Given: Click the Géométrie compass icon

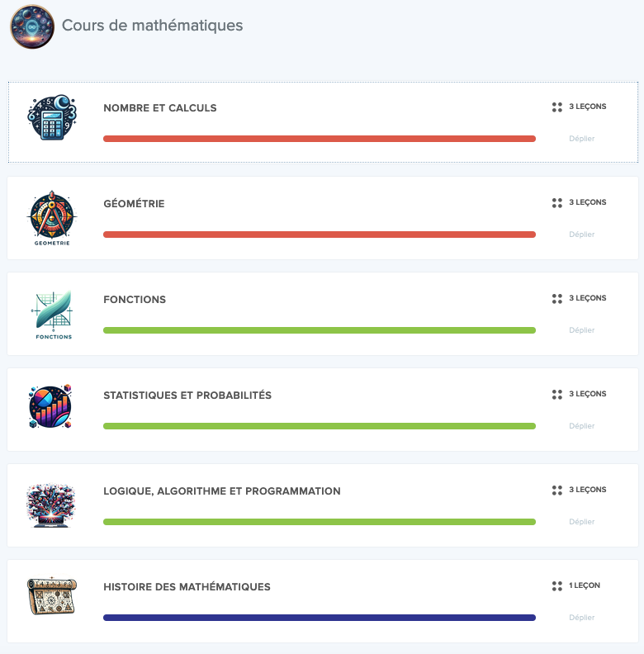Looking at the screenshot, I should click(52, 218).
